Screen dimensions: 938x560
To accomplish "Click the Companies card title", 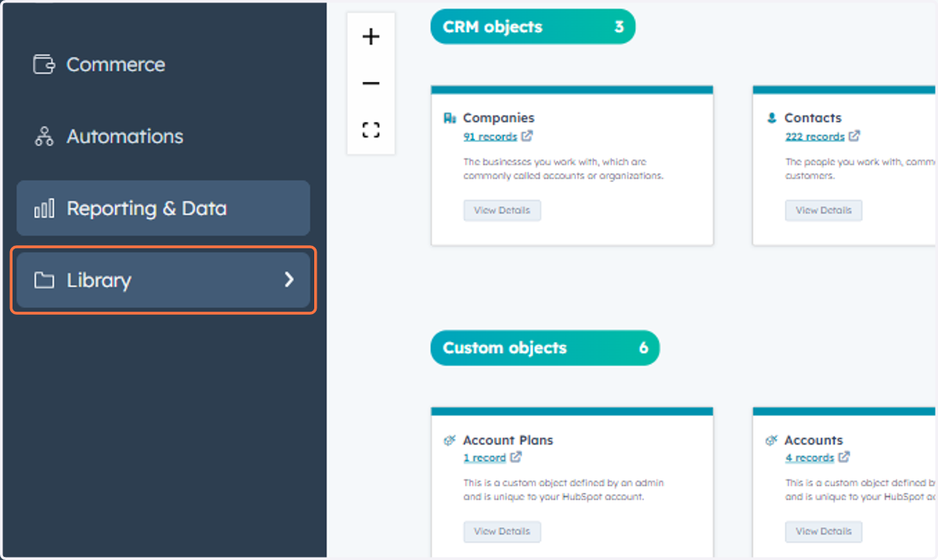I will (x=499, y=118).
